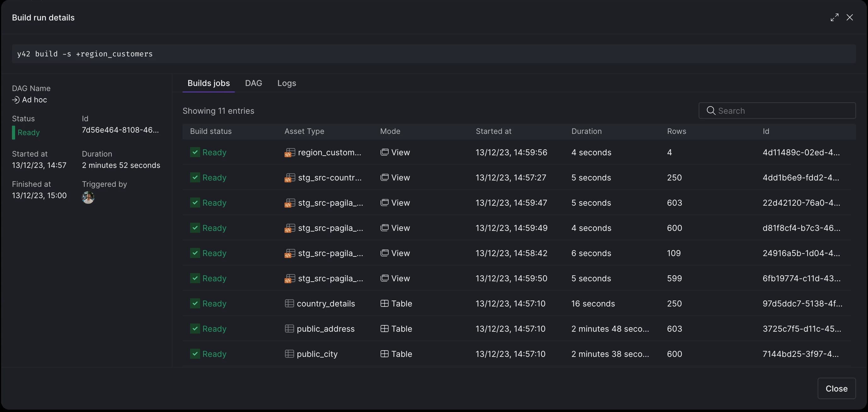
Task: Focus the Search field
Action: 777,111
